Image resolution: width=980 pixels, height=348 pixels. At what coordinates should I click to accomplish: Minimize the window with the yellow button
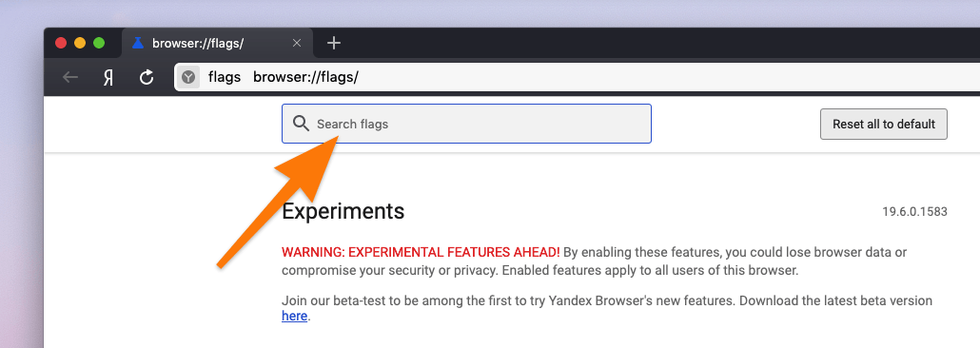[x=80, y=43]
